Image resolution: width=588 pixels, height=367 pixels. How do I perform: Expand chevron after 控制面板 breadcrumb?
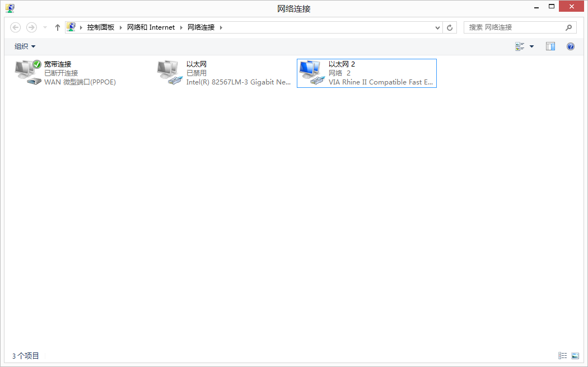pos(121,27)
